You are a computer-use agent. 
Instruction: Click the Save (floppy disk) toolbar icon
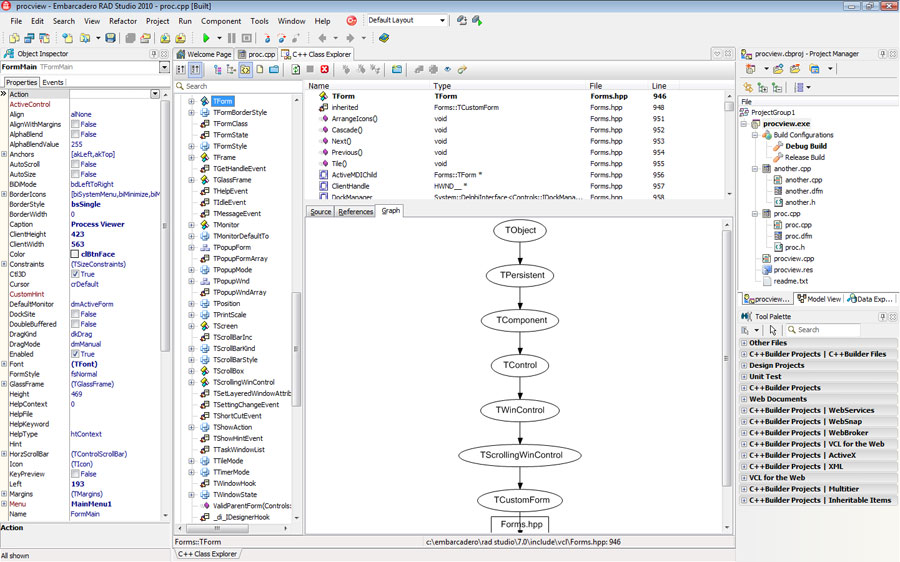110,38
